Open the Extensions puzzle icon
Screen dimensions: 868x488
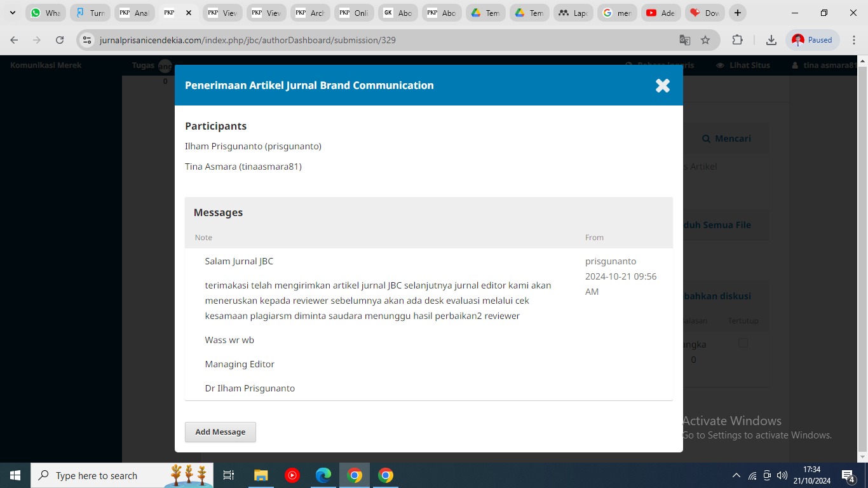coord(737,40)
